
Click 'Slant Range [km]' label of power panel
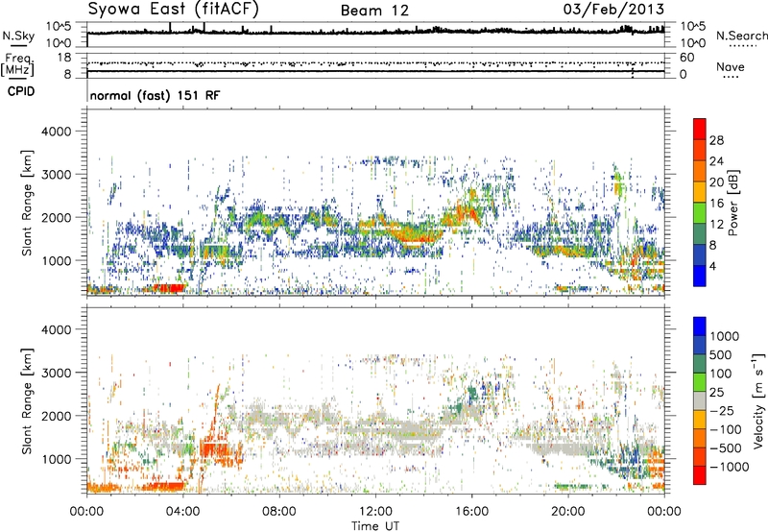(27, 203)
